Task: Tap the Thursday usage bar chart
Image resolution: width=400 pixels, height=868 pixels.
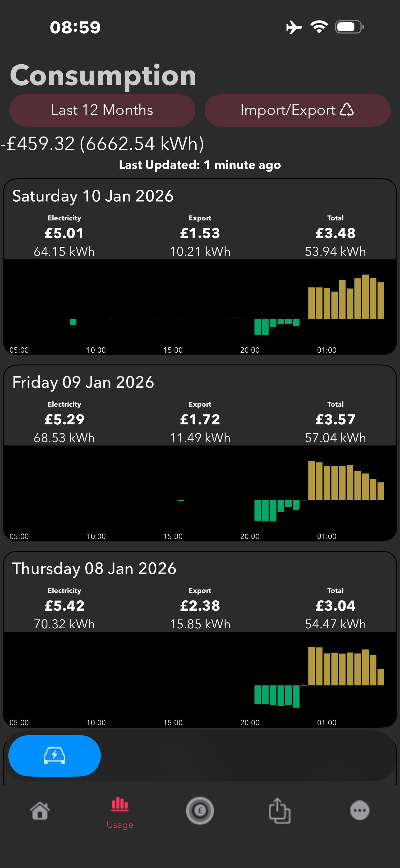Action: 200,679
